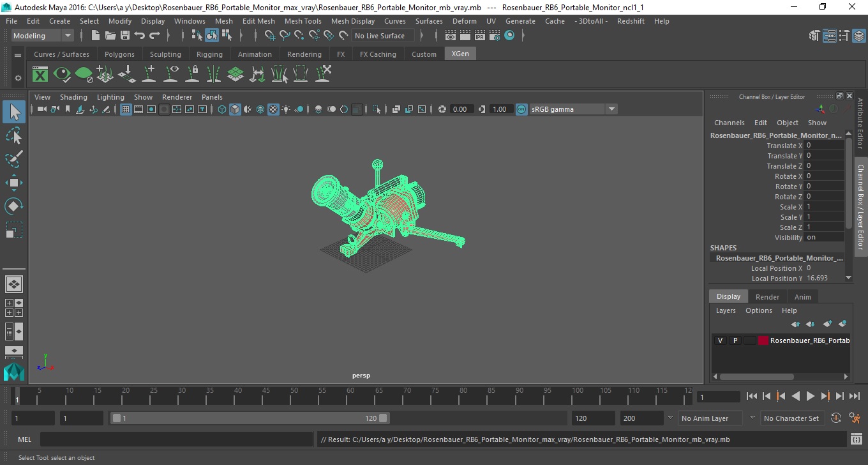868x465 pixels.
Task: Open the Layers menu in Layer Editor
Action: coord(726,310)
